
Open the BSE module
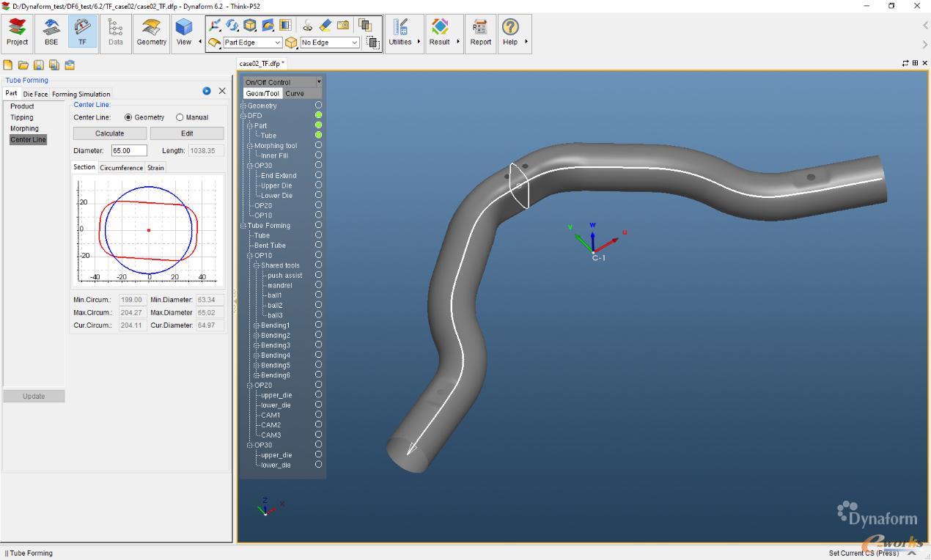pyautogui.click(x=51, y=33)
